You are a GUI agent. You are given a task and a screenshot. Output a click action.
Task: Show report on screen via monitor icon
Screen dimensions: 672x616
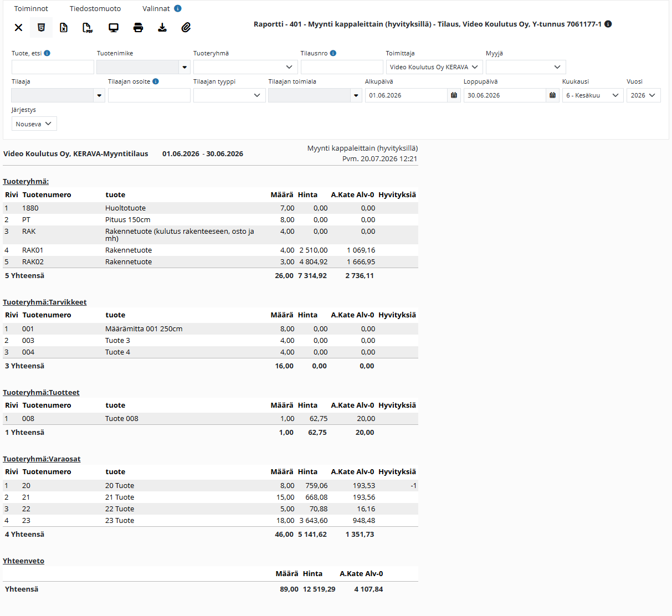coord(114,28)
